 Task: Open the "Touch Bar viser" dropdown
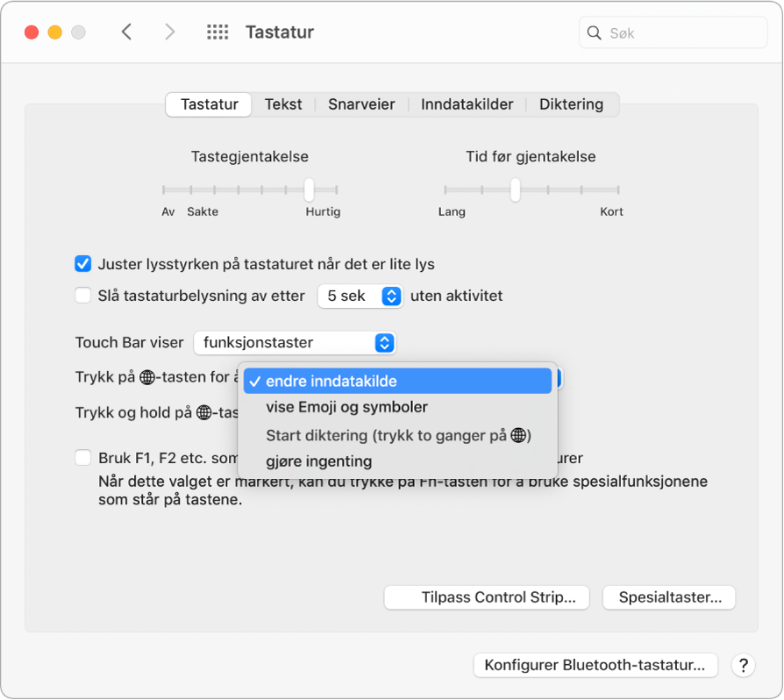294,343
